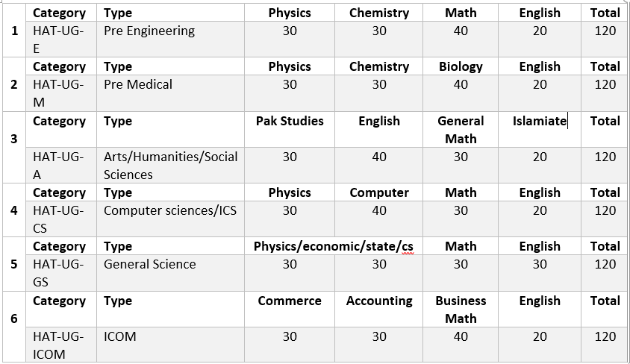This screenshot has width=630, height=364.
Task: Click the Arts/Humanities/Social Sciences cell
Action: click(x=170, y=165)
